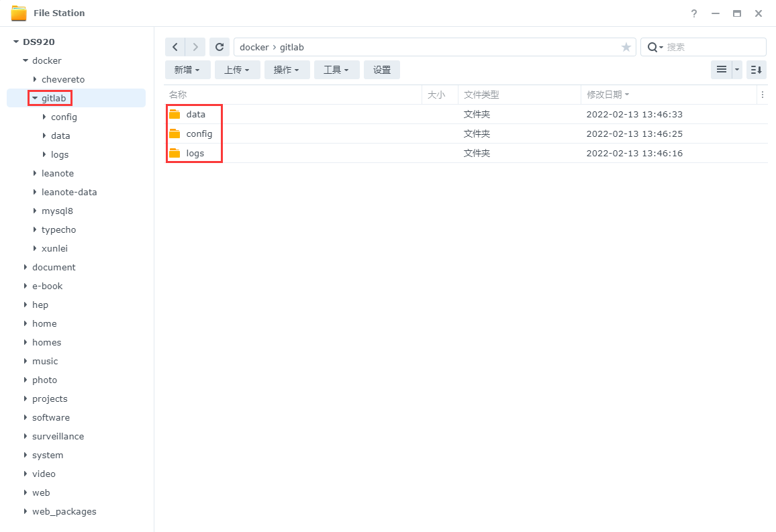Screen dimensions: 776x532
Task: Open the 工具 dropdown menu
Action: 336,70
